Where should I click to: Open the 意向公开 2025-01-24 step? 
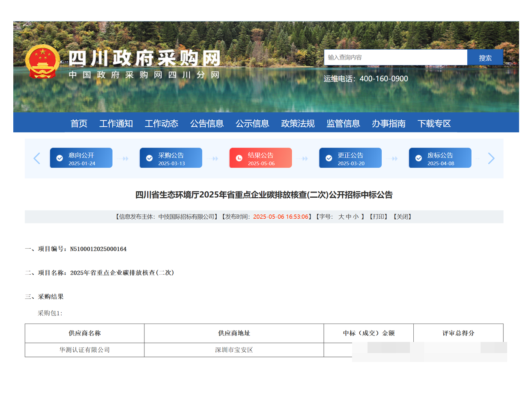(x=81, y=158)
